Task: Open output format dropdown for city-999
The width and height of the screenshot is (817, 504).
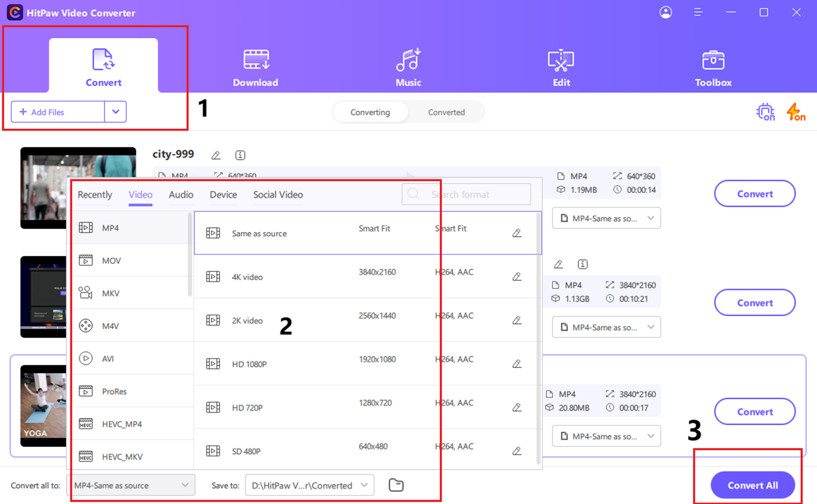Action: tap(607, 218)
